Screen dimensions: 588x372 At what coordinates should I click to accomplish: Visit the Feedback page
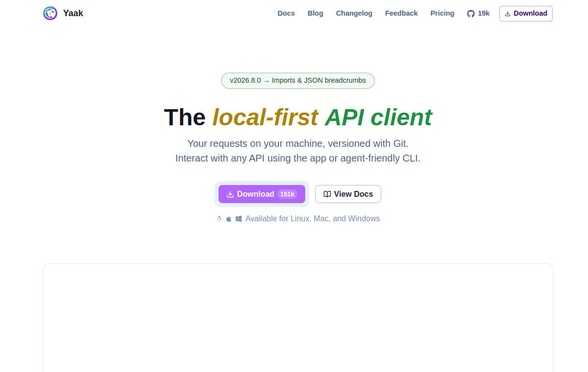point(401,13)
